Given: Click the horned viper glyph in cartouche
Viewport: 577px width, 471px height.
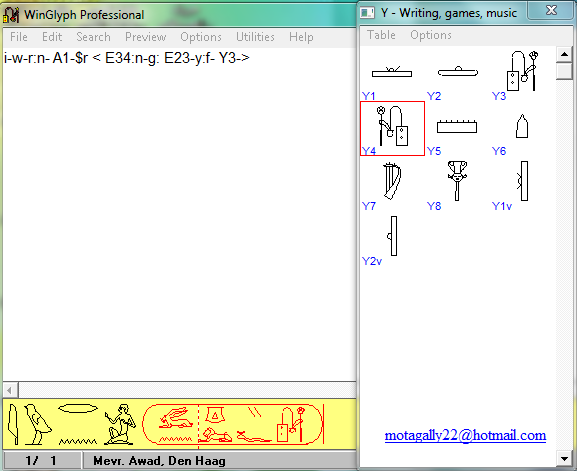Looking at the screenshot, I should [x=254, y=436].
